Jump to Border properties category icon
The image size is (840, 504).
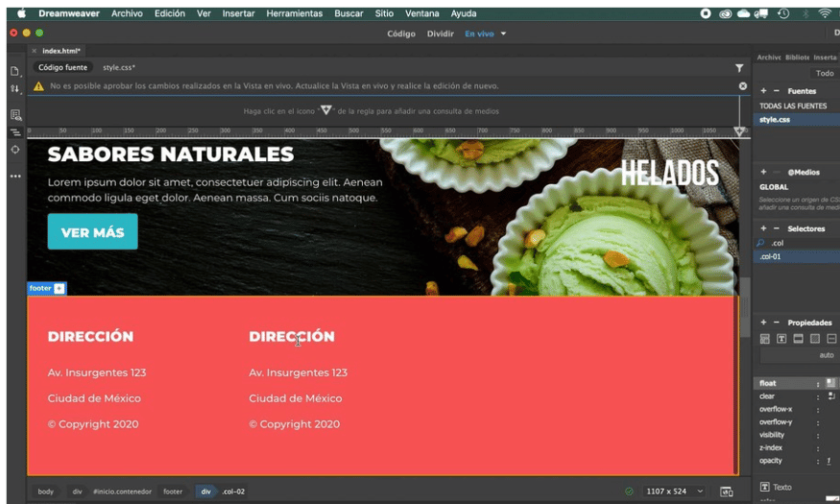point(798,339)
